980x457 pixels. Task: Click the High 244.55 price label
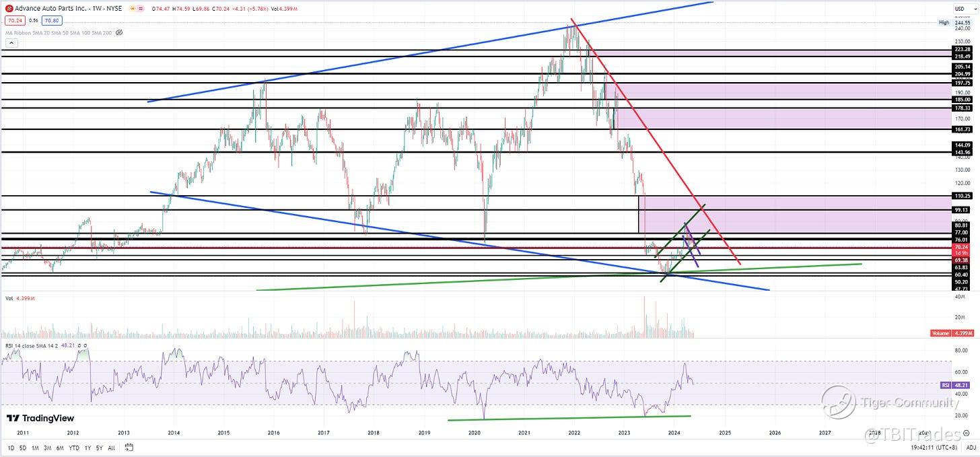[956, 22]
